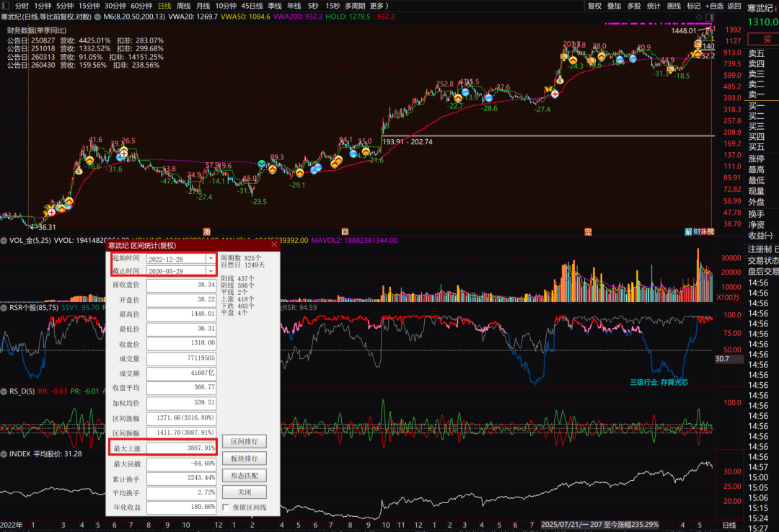Click the 日线 label at the bottom right
The height and width of the screenshot is (532, 779).
coord(729,525)
